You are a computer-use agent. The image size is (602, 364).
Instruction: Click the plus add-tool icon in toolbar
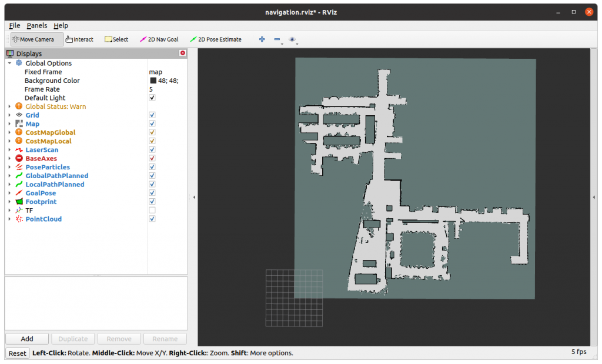[262, 39]
